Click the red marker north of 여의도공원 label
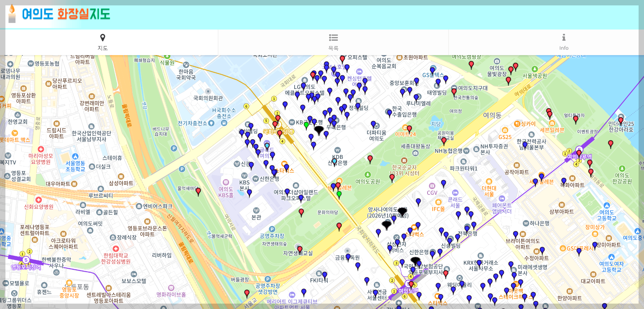Viewport: 644px width, 309px height. 370,159
